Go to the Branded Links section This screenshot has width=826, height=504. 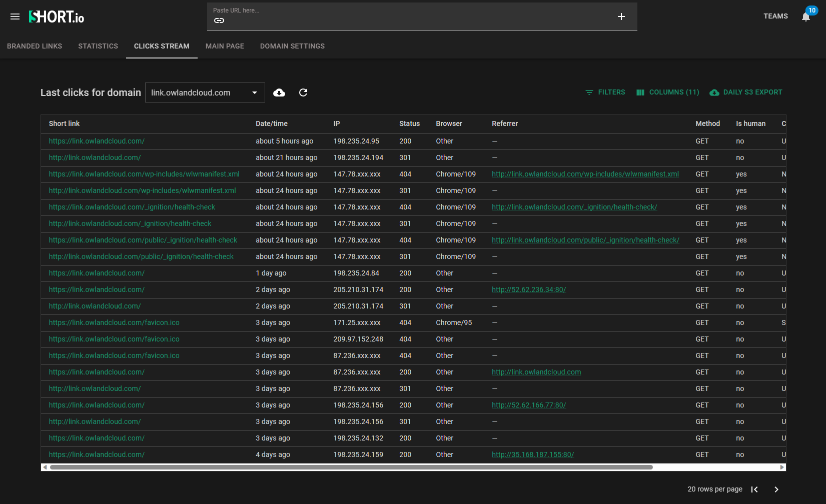(34, 46)
